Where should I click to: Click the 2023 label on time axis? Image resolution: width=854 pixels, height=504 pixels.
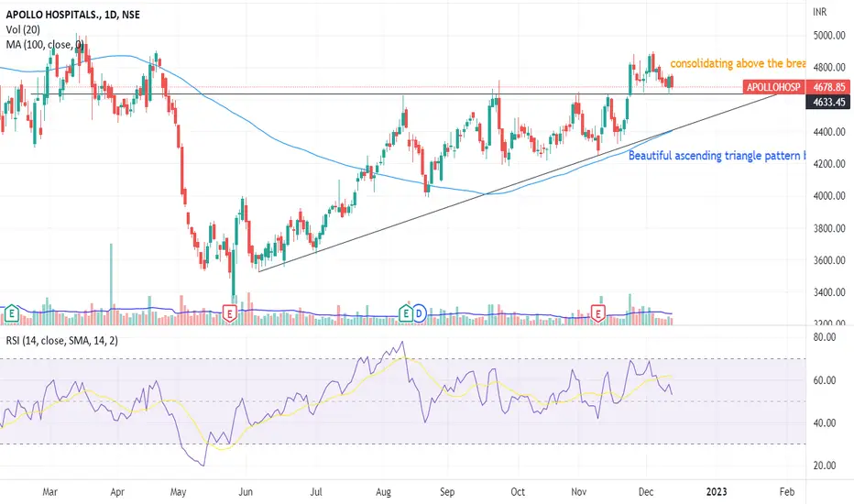click(x=717, y=492)
